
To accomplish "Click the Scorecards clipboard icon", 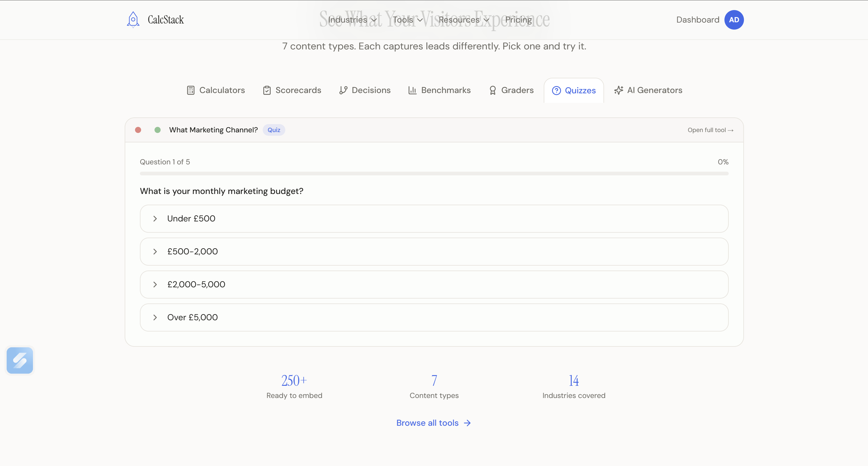I will click(x=267, y=90).
